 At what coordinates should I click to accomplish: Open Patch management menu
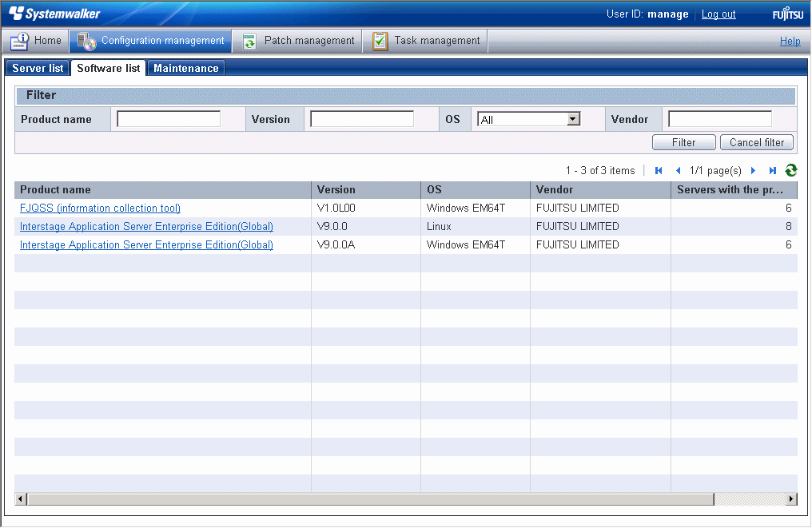click(298, 41)
